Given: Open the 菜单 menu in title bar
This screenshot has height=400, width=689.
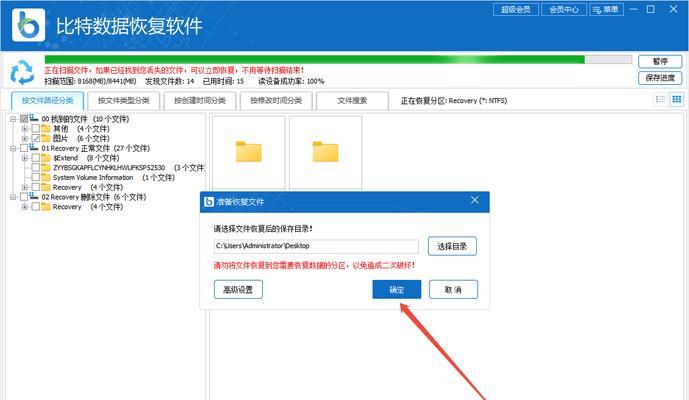Looking at the screenshot, I should (x=606, y=9).
